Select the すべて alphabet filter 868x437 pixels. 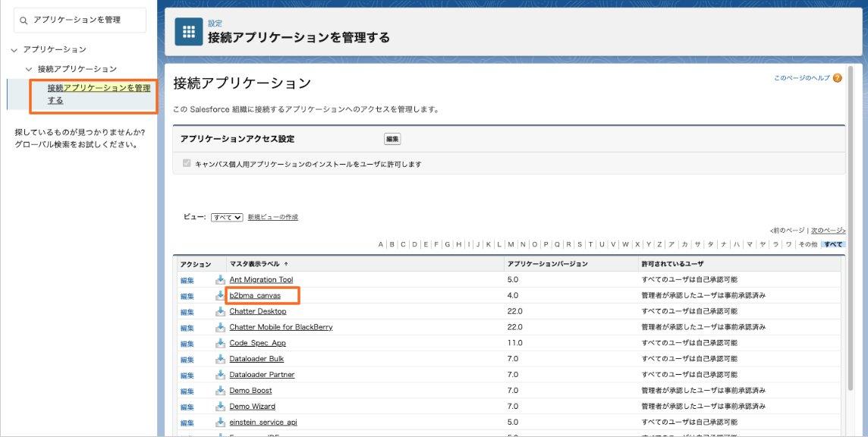(x=833, y=244)
